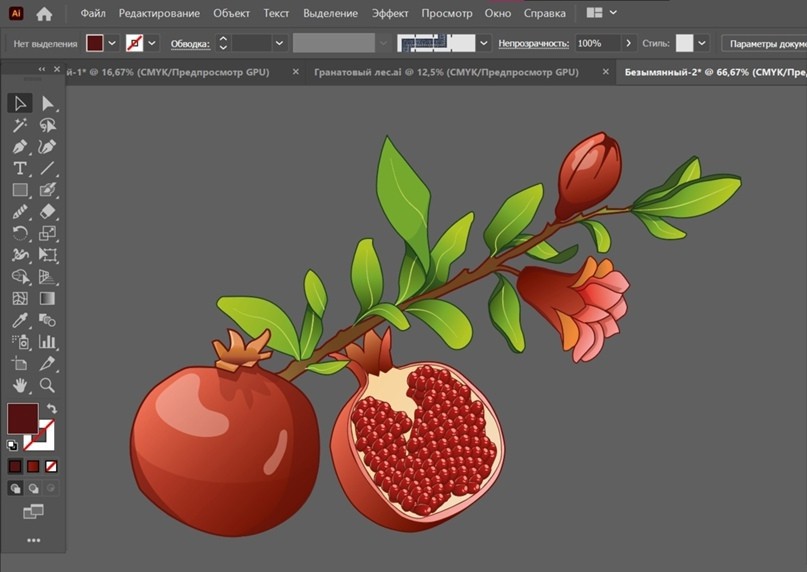Open the Файл menu

(x=93, y=13)
